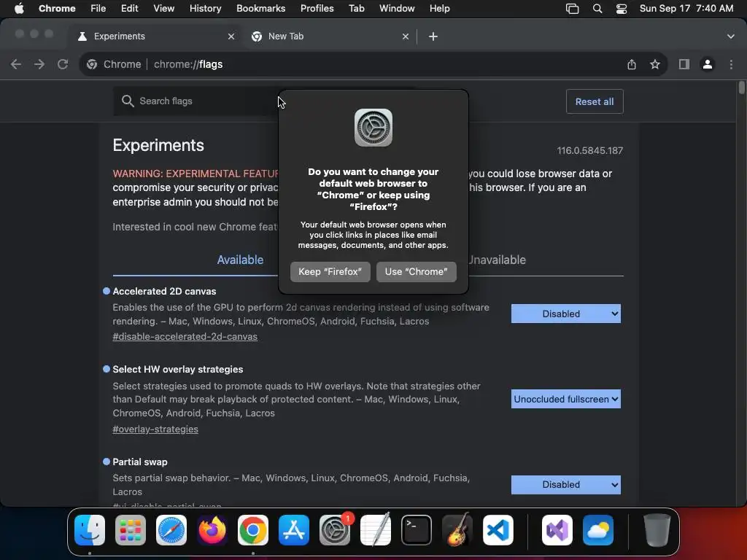Open the side panel icon
747x560 pixels.
pos(684,64)
